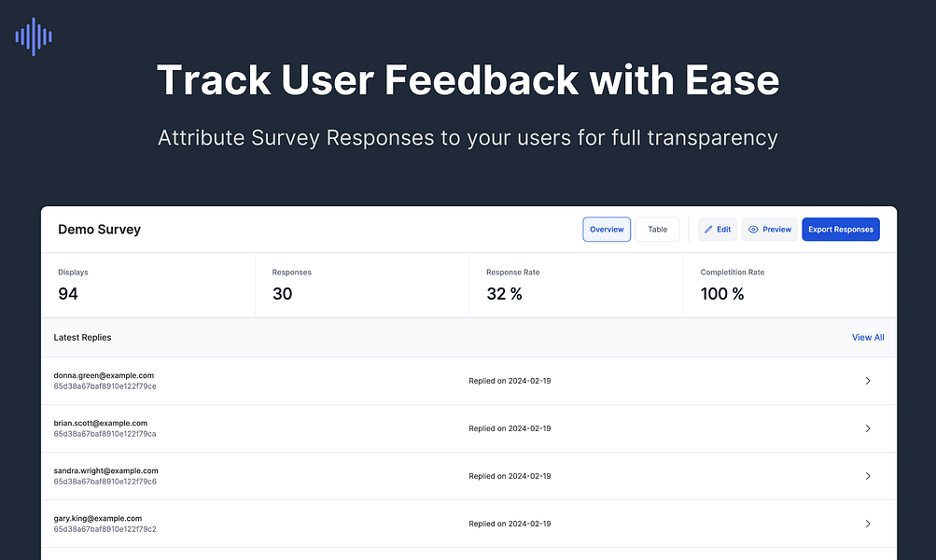The width and height of the screenshot is (936, 560).
Task: Click the eye icon on the Preview button
Action: (753, 230)
